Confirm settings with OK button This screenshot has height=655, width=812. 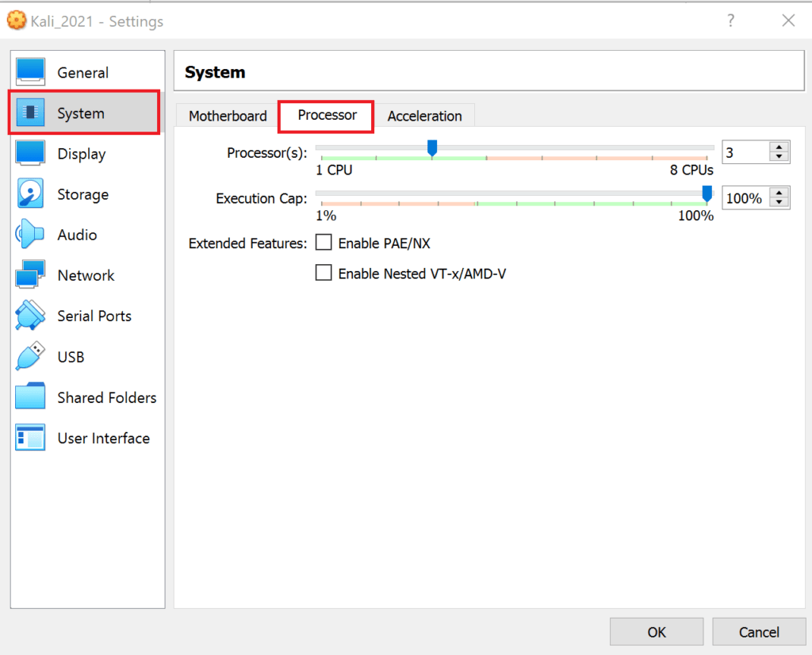tap(656, 632)
